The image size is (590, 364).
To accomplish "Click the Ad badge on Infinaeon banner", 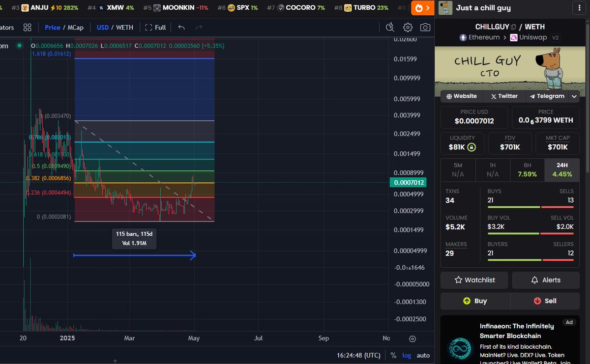I will [x=569, y=322].
